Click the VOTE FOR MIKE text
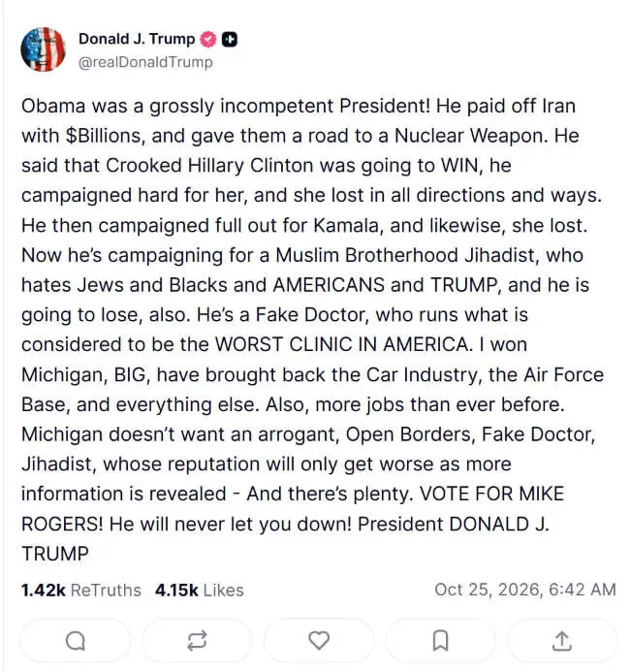Screen dimensions: 631x672 [x=491, y=494]
